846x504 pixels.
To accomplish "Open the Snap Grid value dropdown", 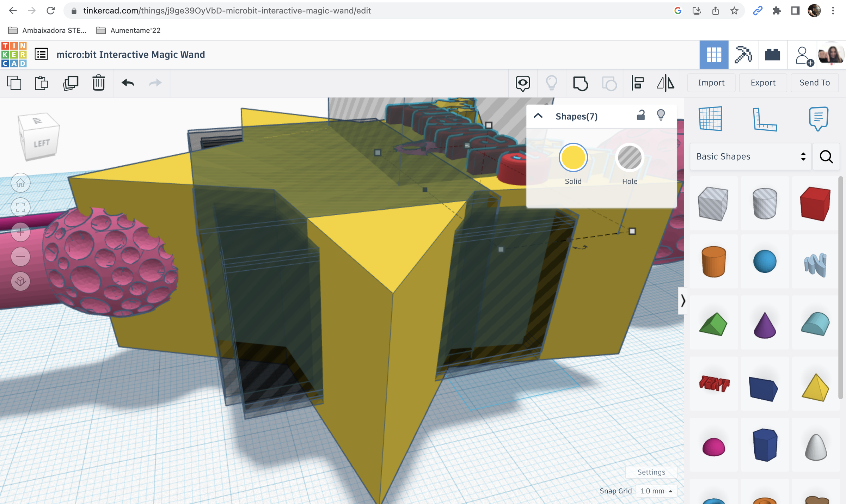I will tap(656, 491).
